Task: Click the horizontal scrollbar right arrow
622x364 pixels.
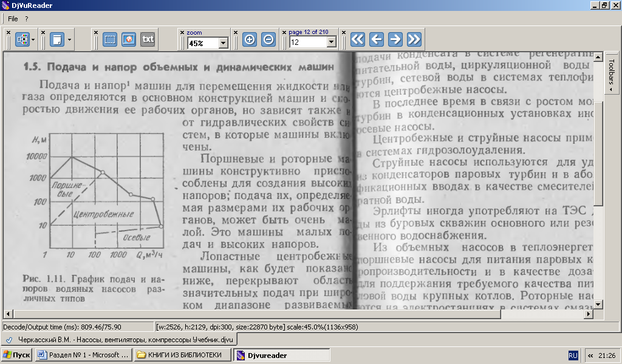Action: click(x=589, y=314)
